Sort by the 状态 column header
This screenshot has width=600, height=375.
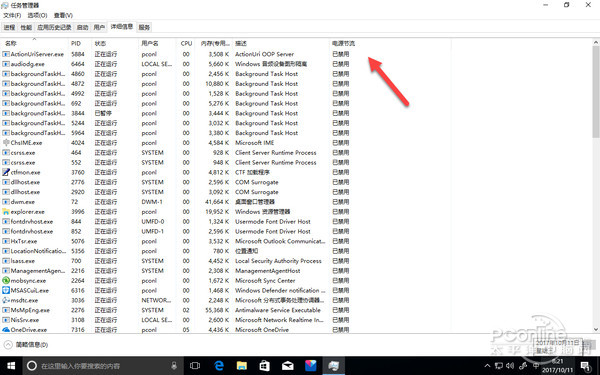tap(114, 43)
